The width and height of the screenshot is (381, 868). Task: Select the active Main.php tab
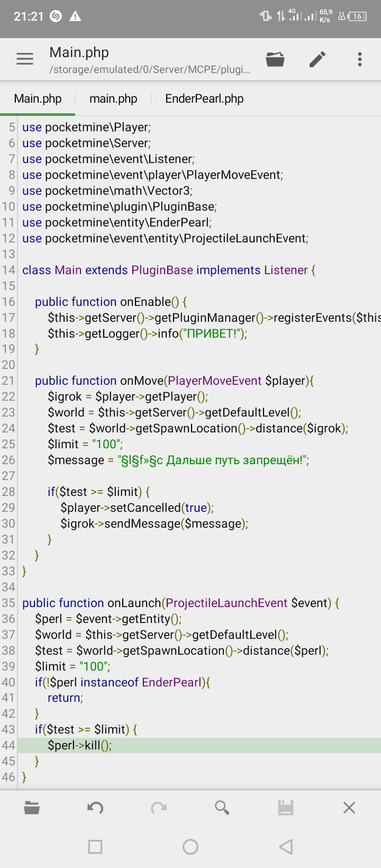pos(38,99)
